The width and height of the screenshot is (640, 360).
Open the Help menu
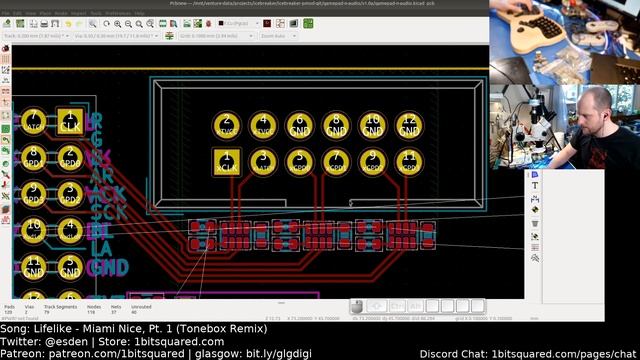click(x=139, y=13)
